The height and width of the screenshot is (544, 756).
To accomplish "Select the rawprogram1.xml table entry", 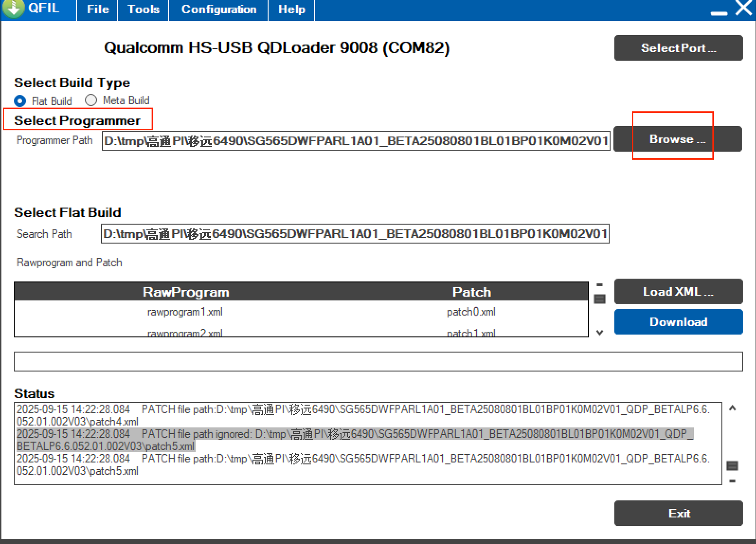I will click(x=185, y=312).
